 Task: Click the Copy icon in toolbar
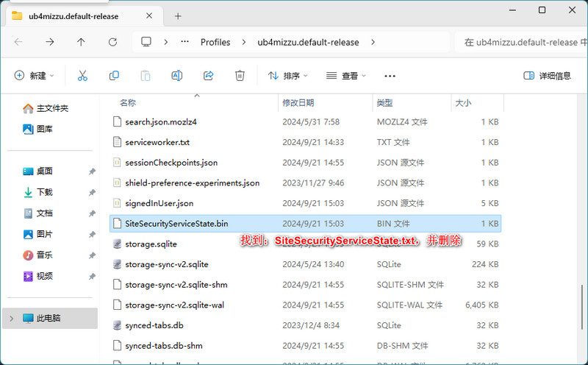114,76
